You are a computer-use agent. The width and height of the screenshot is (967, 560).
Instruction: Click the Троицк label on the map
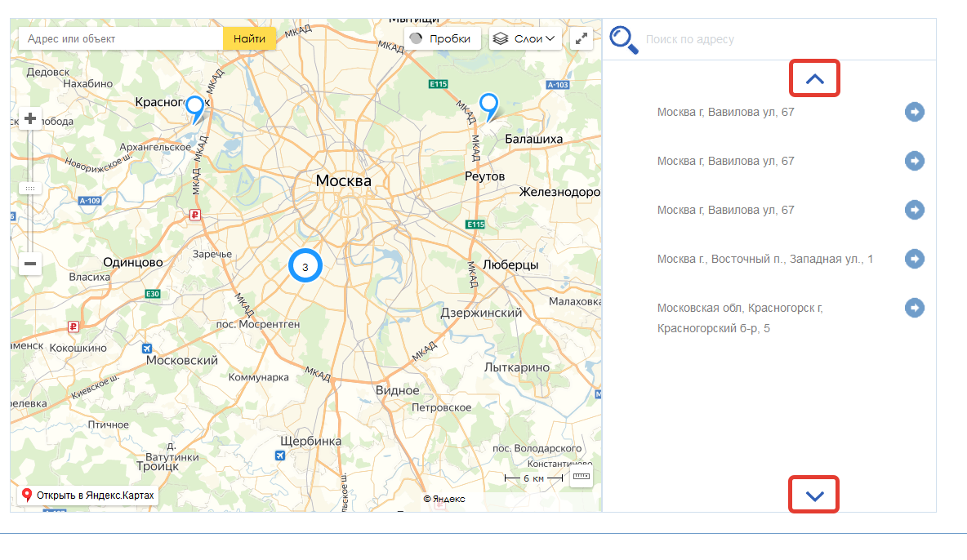158,466
